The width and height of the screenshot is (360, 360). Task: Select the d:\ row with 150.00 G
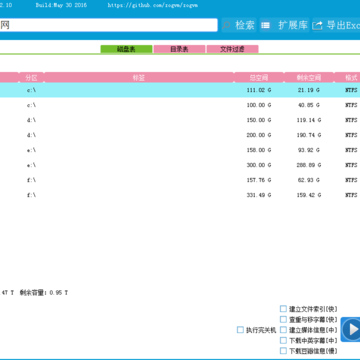coord(180,120)
